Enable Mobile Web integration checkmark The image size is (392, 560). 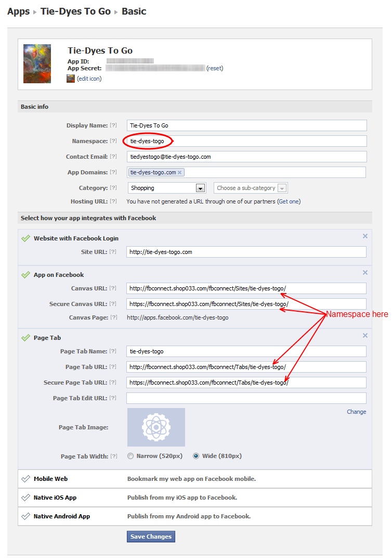tap(25, 479)
